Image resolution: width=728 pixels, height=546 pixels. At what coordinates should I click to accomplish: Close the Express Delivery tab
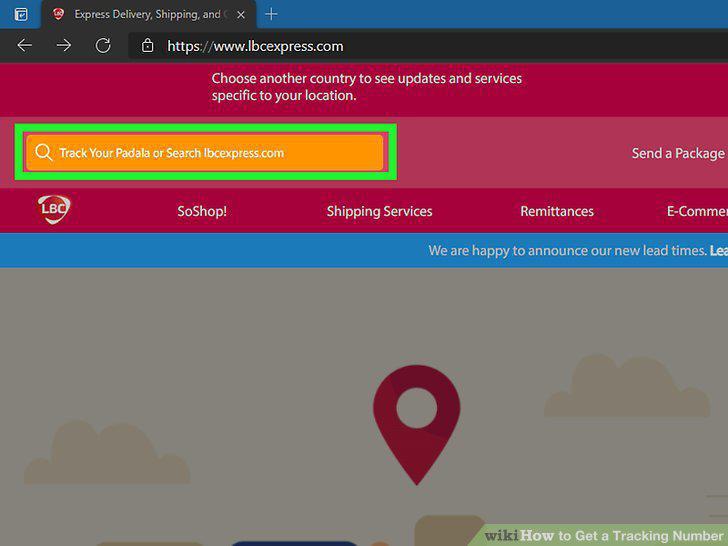coord(240,15)
